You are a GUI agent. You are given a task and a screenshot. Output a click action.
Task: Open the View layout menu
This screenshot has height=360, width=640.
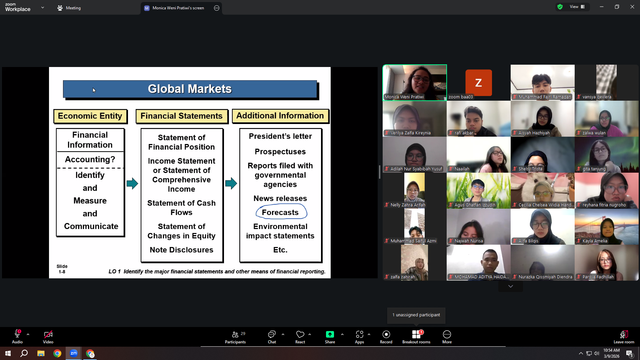coord(577,7)
